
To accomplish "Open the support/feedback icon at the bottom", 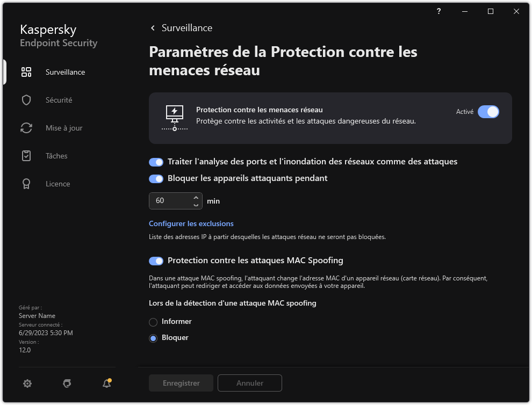I will 67,383.
